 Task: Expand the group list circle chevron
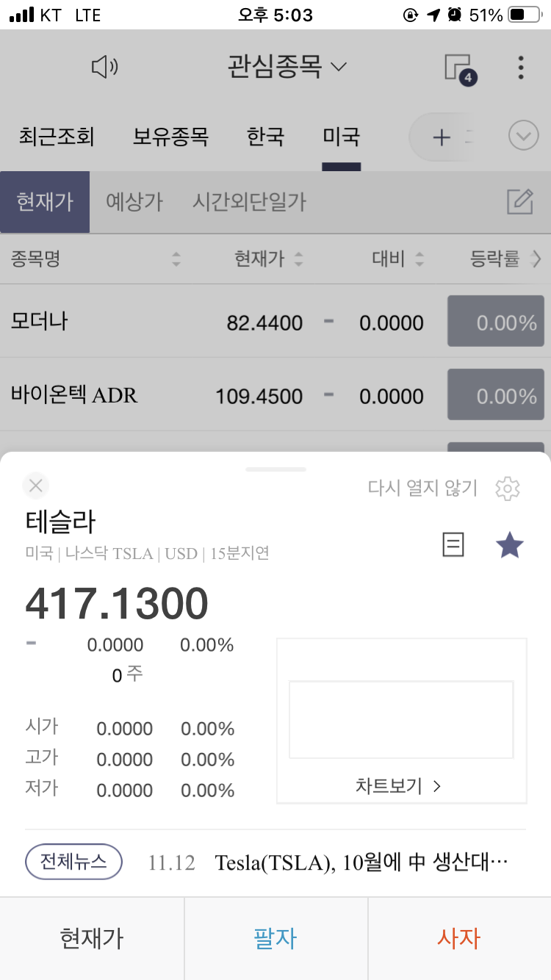pos(524,136)
